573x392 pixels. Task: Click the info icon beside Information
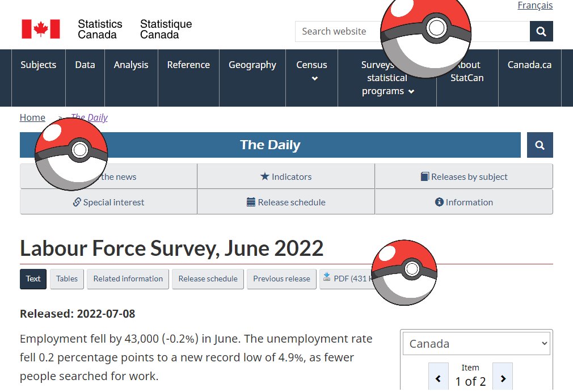coord(439,202)
